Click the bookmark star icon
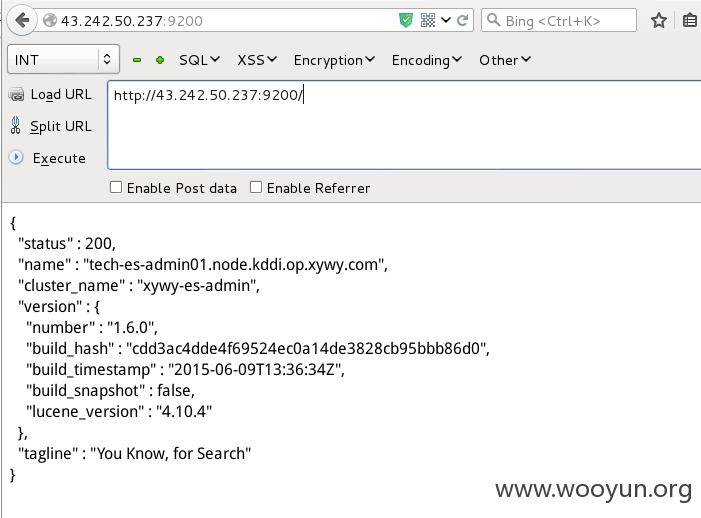Image resolution: width=701 pixels, height=518 pixels. [x=659, y=20]
